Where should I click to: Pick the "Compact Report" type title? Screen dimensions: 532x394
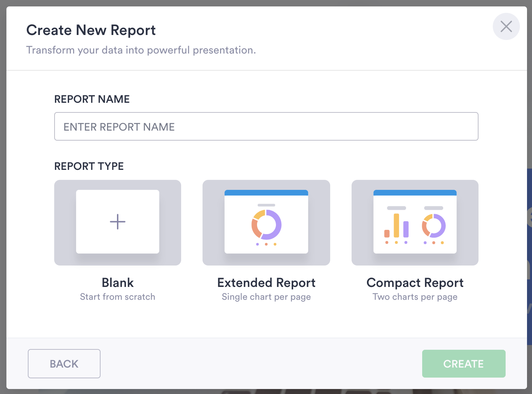[x=415, y=283]
